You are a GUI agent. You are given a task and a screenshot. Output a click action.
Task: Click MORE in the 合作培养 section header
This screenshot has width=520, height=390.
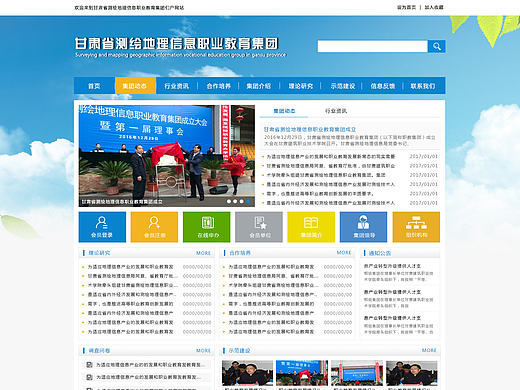pos(344,253)
